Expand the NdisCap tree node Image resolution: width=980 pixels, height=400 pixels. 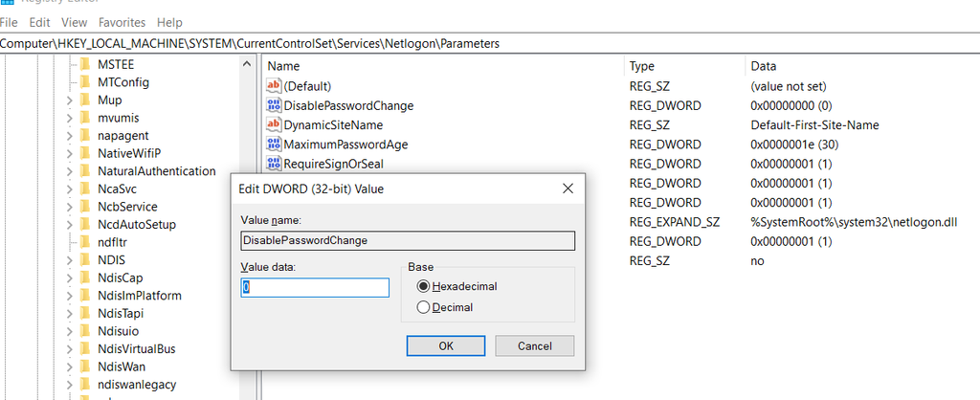(69, 278)
